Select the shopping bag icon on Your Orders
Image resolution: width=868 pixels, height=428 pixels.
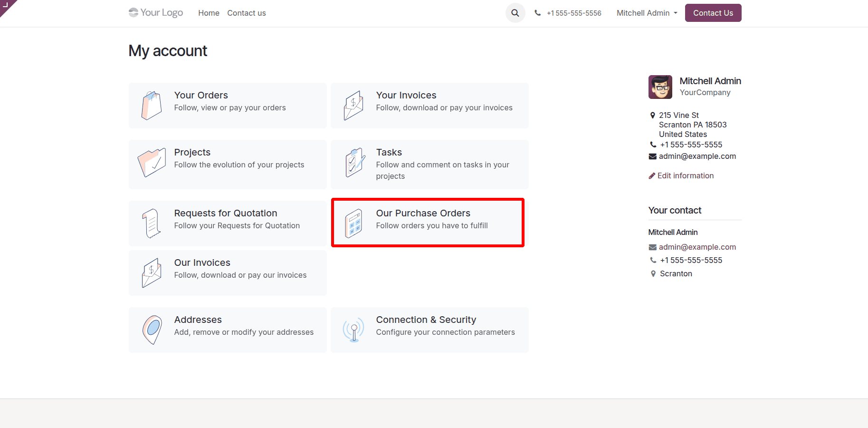(151, 105)
